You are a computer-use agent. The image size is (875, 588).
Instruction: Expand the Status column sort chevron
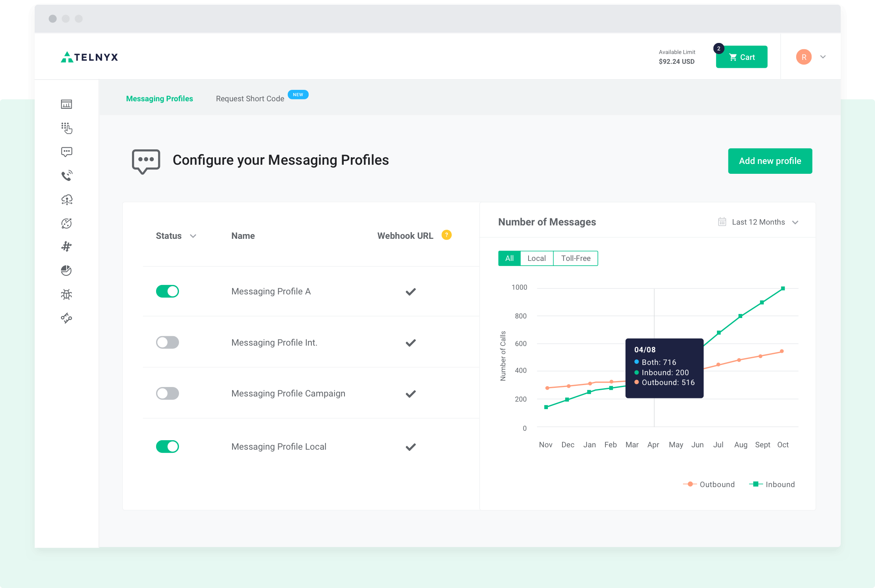[x=193, y=236]
